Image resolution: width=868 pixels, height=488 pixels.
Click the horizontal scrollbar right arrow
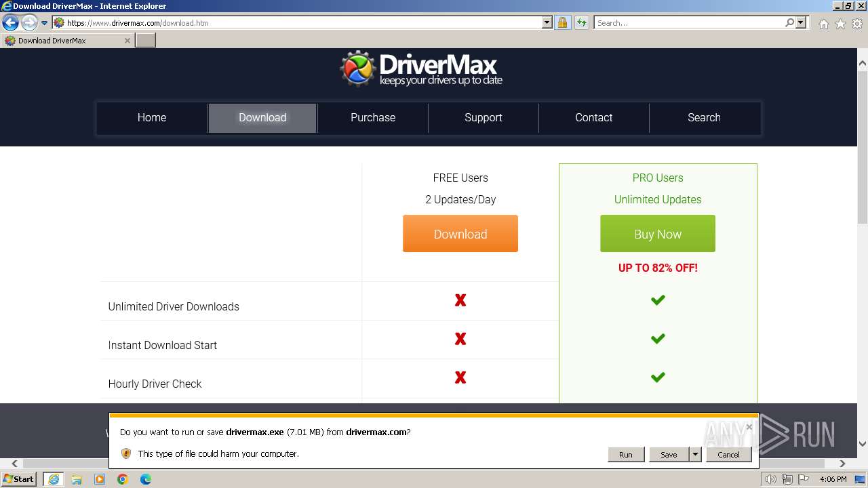point(842,464)
